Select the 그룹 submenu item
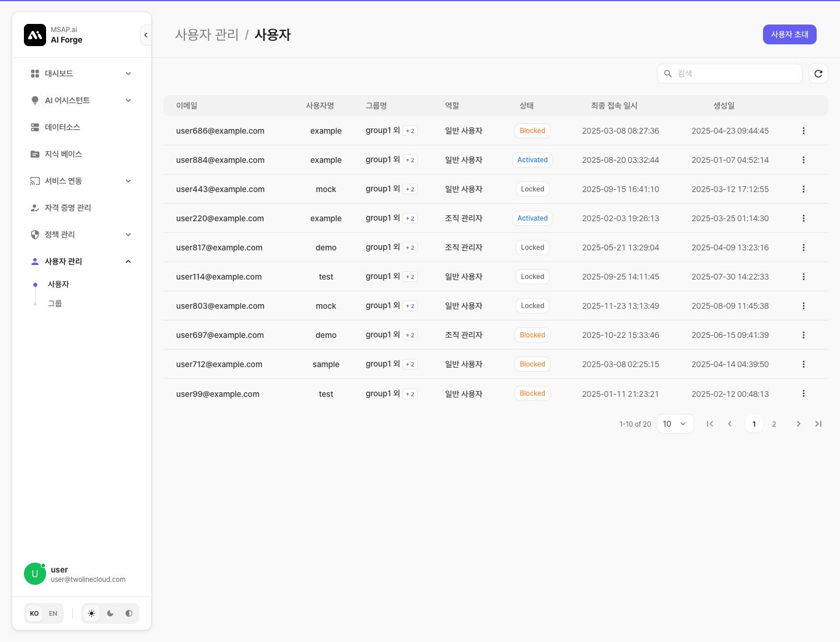 tap(55, 303)
